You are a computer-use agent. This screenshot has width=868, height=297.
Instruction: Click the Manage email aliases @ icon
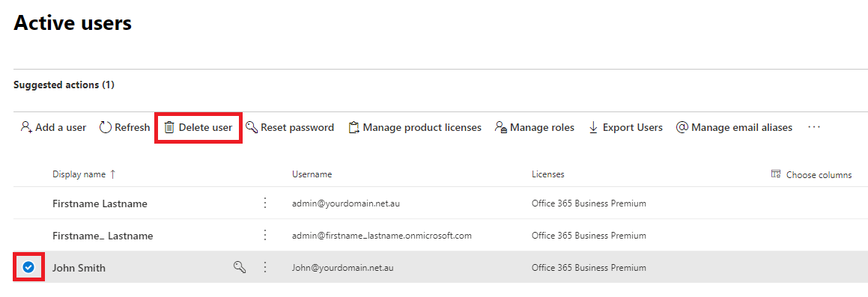coord(682,127)
